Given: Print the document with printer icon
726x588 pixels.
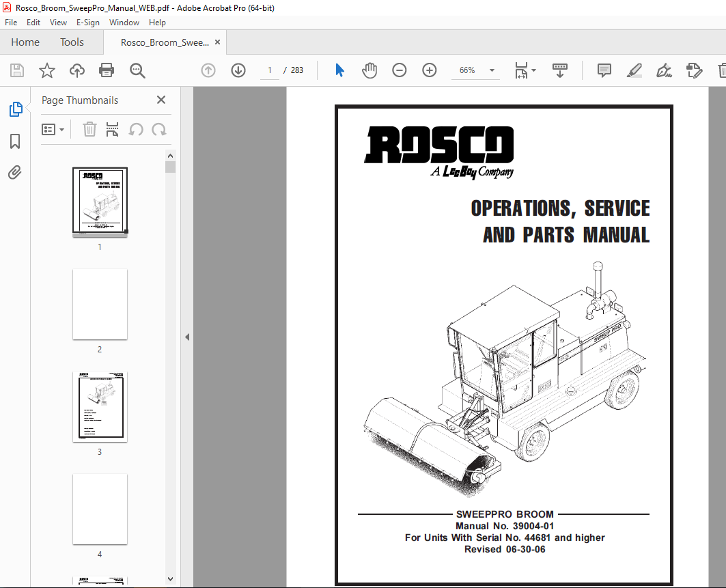Looking at the screenshot, I should click(107, 70).
